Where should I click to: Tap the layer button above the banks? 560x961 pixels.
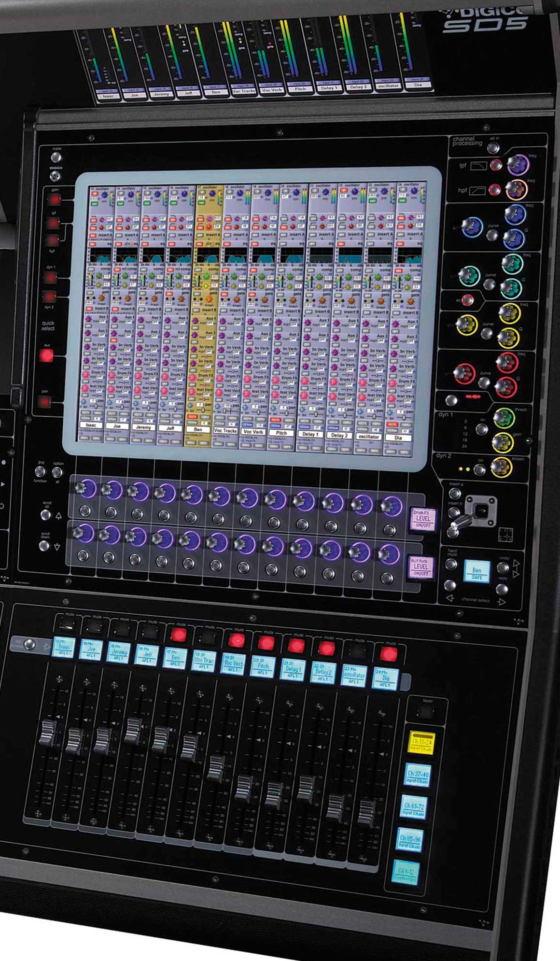(x=425, y=713)
